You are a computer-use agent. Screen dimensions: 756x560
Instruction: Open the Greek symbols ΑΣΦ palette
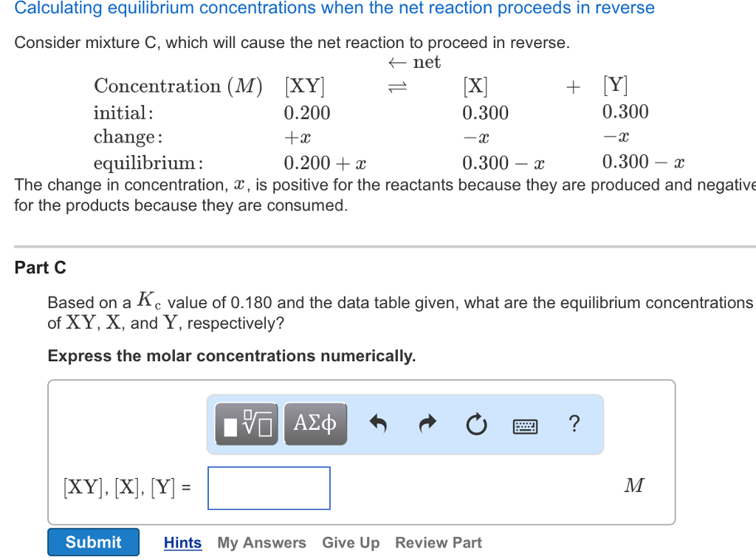(315, 423)
